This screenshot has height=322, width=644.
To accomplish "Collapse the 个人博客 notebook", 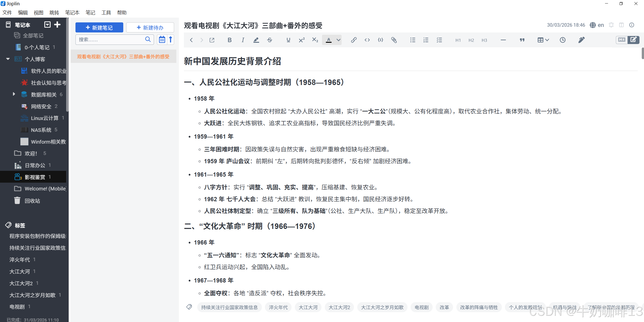I will [x=8, y=59].
